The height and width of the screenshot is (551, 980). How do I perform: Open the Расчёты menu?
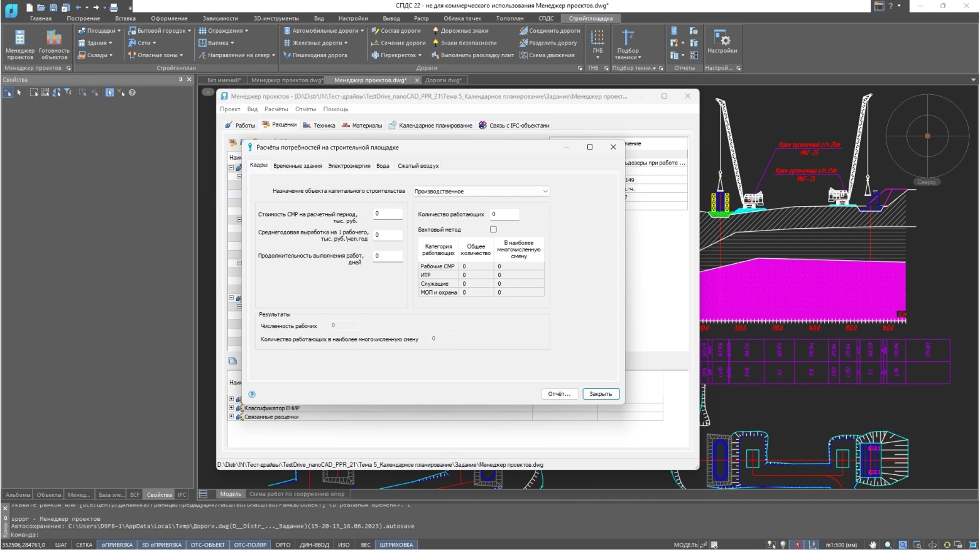(276, 109)
